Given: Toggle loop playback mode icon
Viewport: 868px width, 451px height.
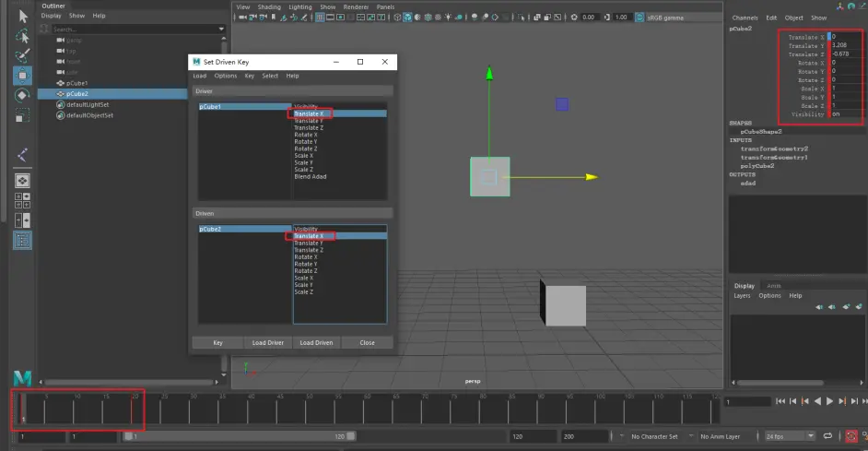Looking at the screenshot, I should pyautogui.click(x=827, y=435).
